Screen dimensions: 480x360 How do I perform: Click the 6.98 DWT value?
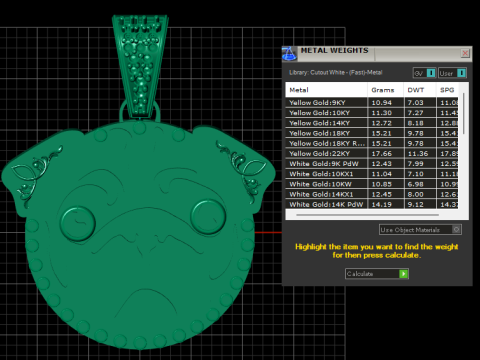pyautogui.click(x=415, y=184)
